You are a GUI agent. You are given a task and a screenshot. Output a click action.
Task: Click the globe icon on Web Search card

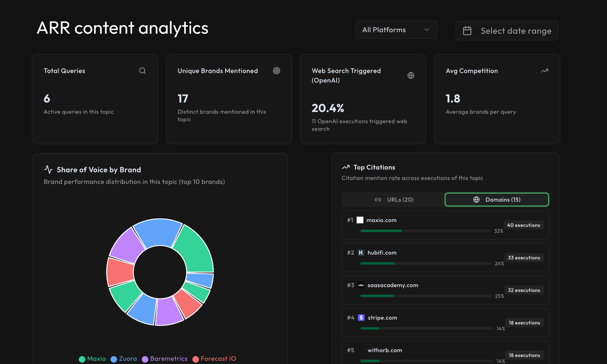[x=411, y=75]
